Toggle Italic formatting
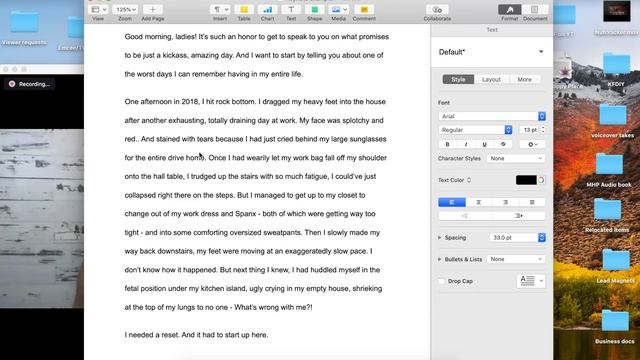The width and height of the screenshot is (640, 360). point(466,144)
